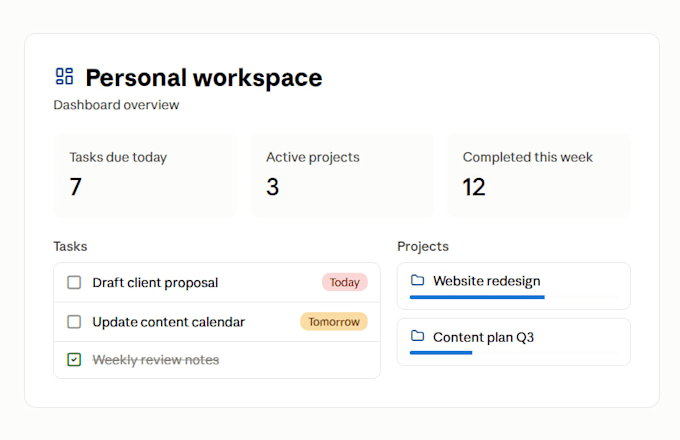This screenshot has width=680, height=440.
Task: Click the Draft client proposal task text
Action: click(x=155, y=283)
